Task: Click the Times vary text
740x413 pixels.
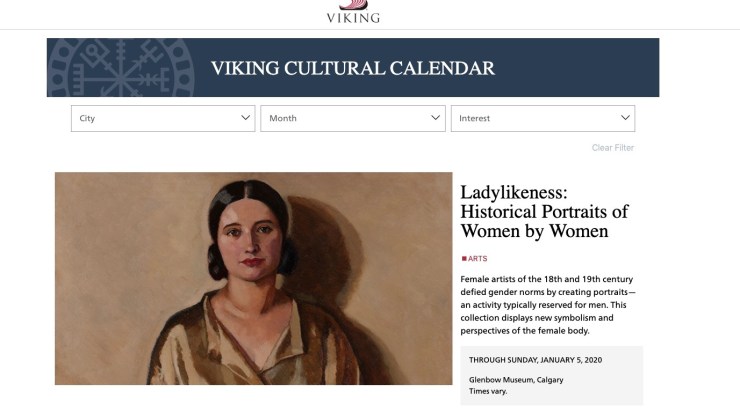Action: pos(487,391)
